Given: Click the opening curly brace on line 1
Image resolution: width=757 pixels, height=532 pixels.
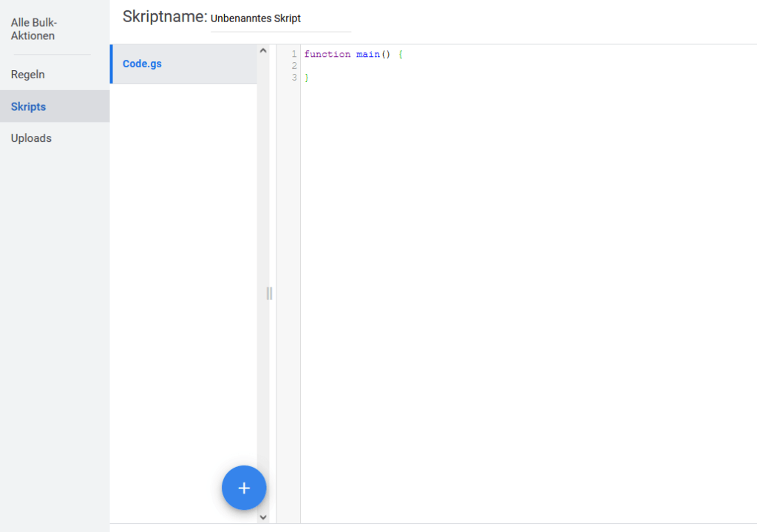Looking at the screenshot, I should point(400,55).
